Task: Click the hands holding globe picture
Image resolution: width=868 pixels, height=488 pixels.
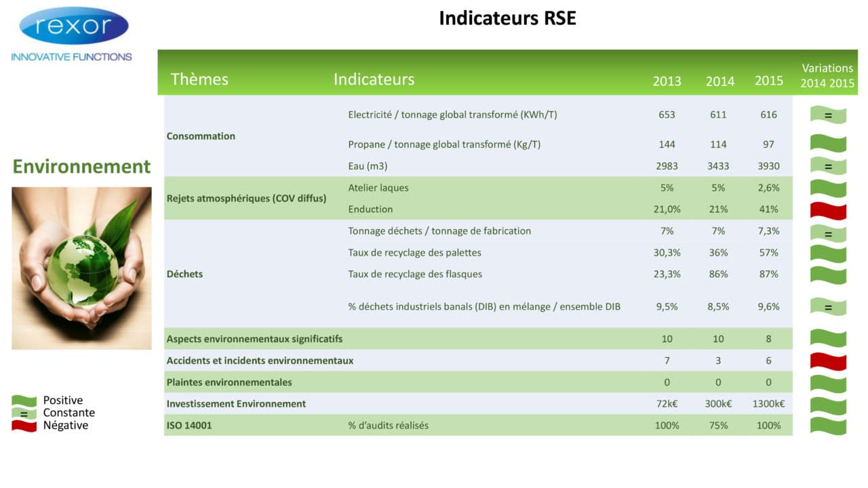Action: (x=81, y=268)
